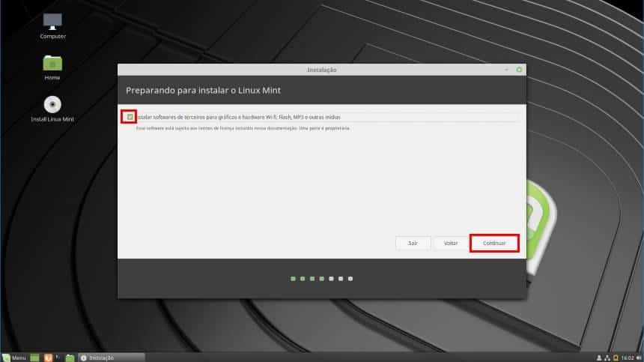Image resolution: width=644 pixels, height=362 pixels.
Task: Click the green Show Desktop panel icon
Action: [x=35, y=358]
